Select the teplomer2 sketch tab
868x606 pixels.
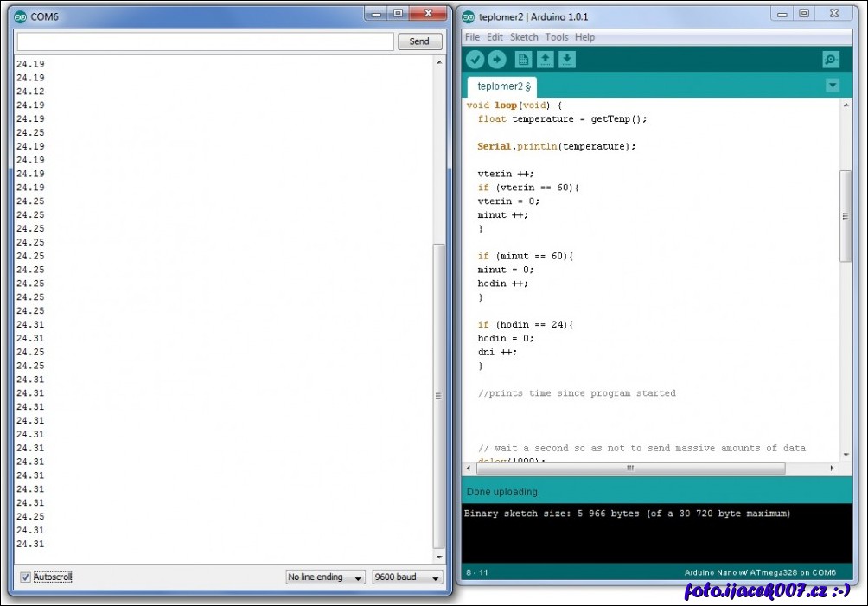click(503, 86)
